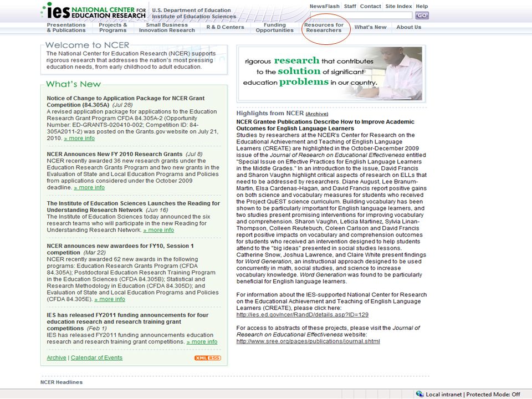Image resolution: width=532 pixels, height=399 pixels.
Task: Click the GO search button
Action: point(422,16)
